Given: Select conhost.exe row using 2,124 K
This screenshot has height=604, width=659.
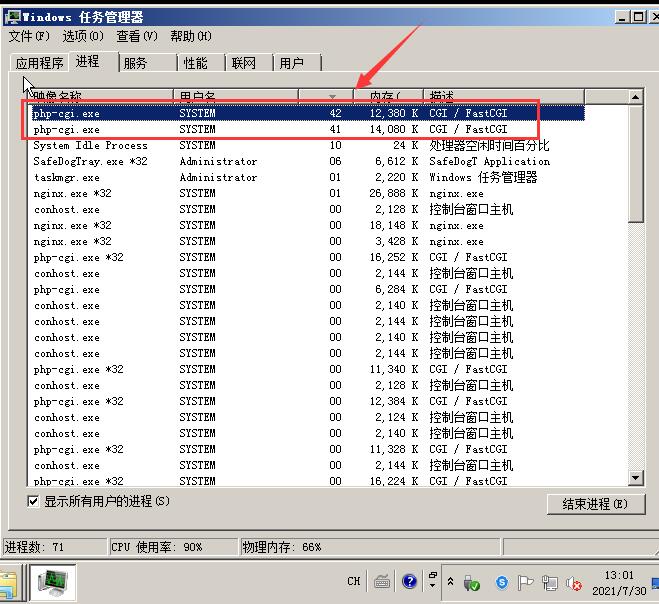Looking at the screenshot, I should (308, 417).
